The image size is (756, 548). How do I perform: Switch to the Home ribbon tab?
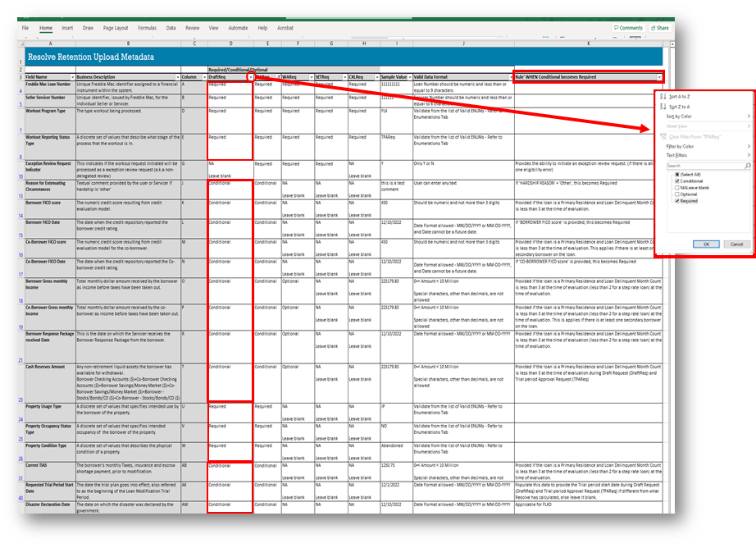tap(46, 28)
